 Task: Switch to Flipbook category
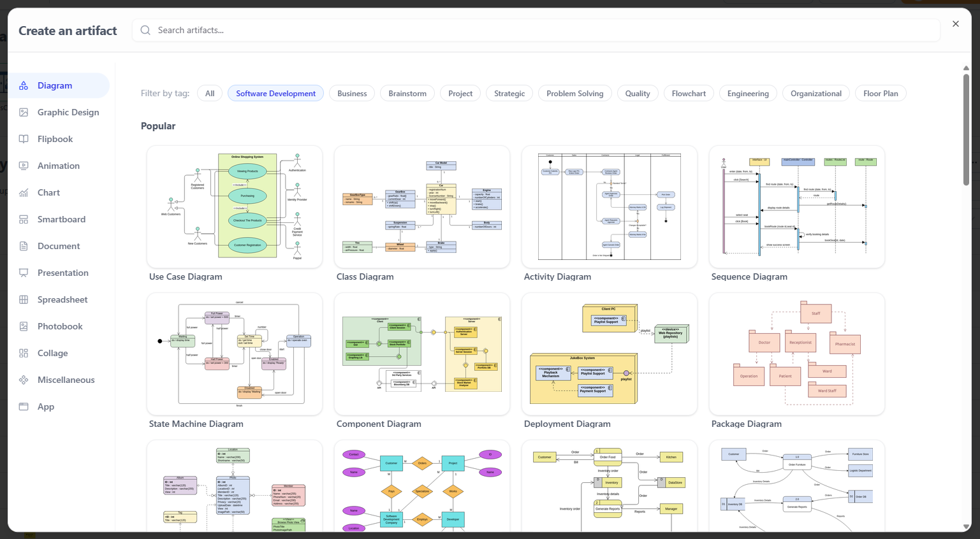pyautogui.click(x=59, y=139)
